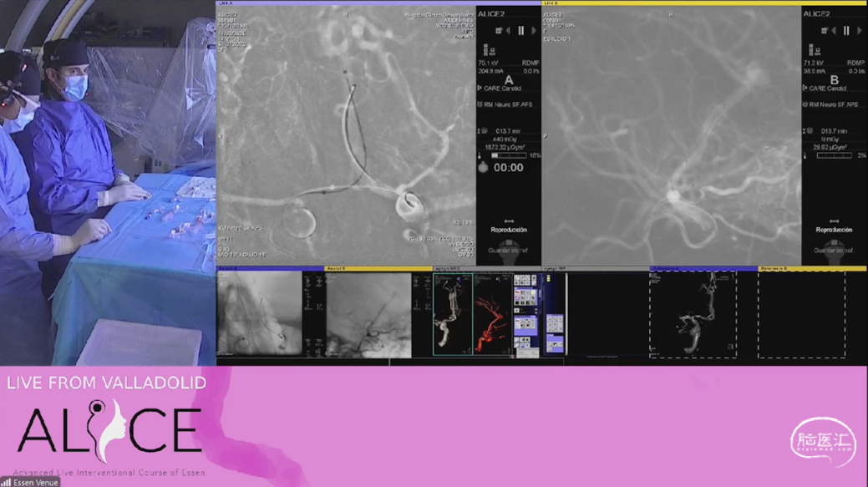This screenshot has width=868, height=487.
Task: Pause playback in plane A panel
Action: click(x=521, y=30)
